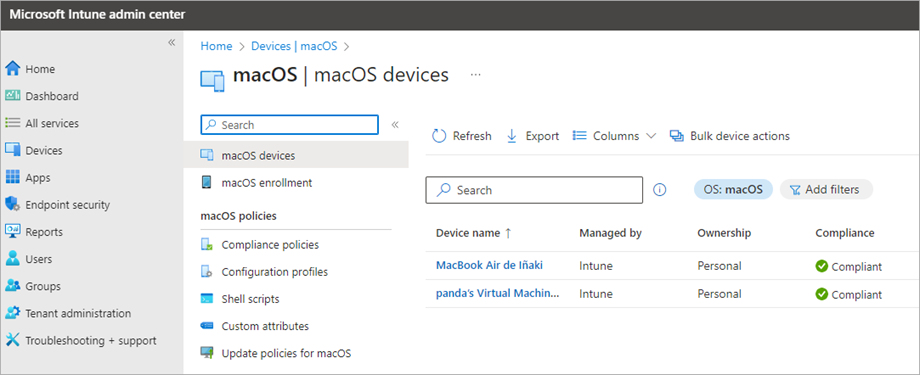Click the Personal cell in MacBook Air row
The width and height of the screenshot is (920, 375).
pos(719,266)
